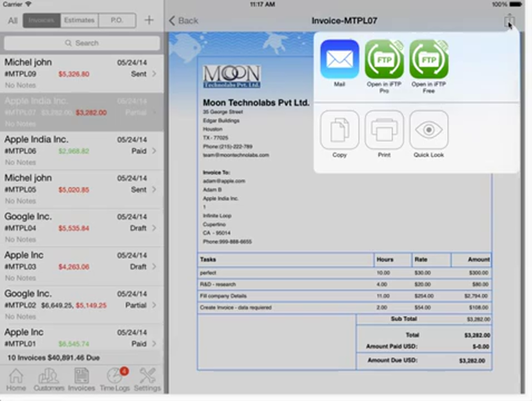532x401 pixels.
Task: Go to the Home tab
Action: click(x=16, y=380)
